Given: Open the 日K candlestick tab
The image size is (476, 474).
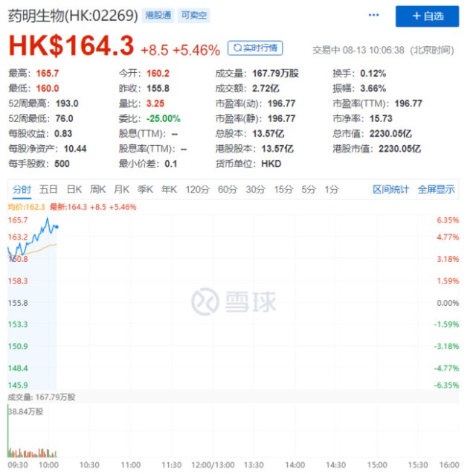Looking at the screenshot, I should pyautogui.click(x=74, y=189).
